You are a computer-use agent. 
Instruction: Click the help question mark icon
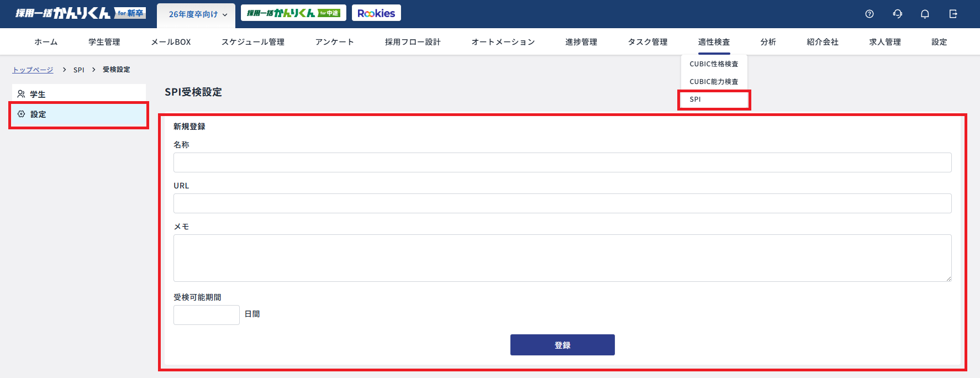870,14
